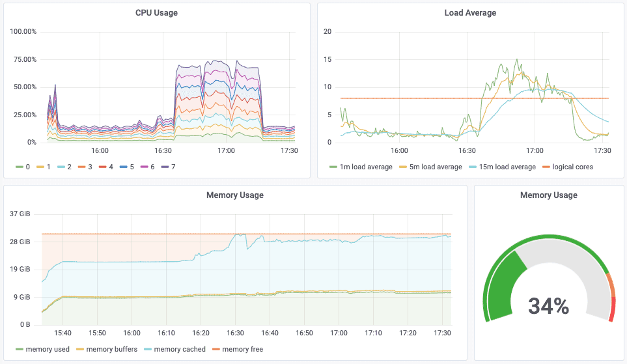The height and width of the screenshot is (364, 627).
Task: Toggle CPU core 3 legend entry
Action: pyautogui.click(x=85, y=167)
